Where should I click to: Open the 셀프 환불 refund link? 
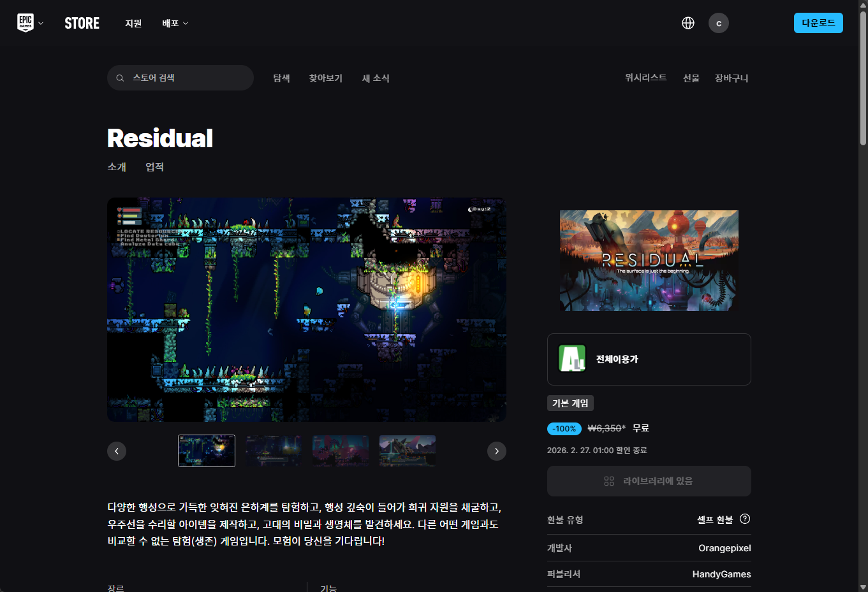715,519
